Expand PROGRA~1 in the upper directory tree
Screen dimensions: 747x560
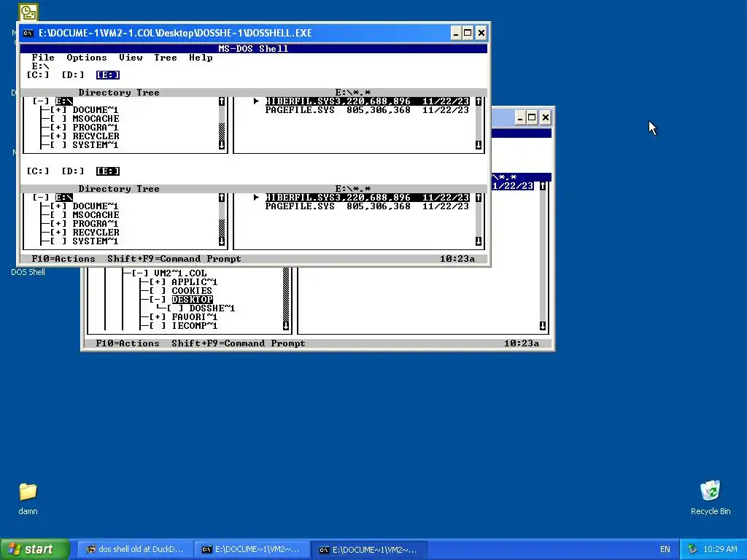coord(58,128)
